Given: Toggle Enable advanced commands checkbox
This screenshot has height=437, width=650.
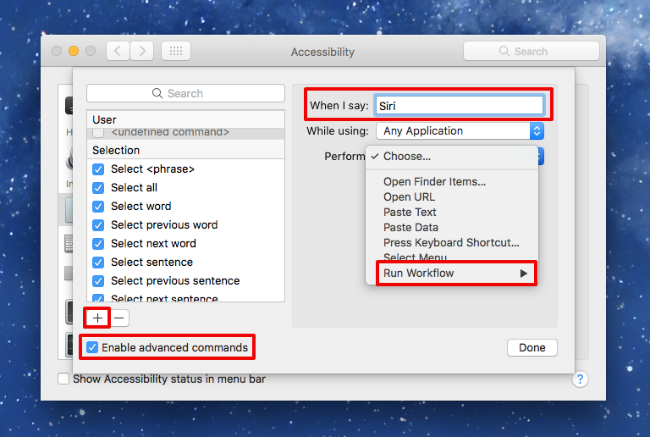Looking at the screenshot, I should click(x=92, y=347).
